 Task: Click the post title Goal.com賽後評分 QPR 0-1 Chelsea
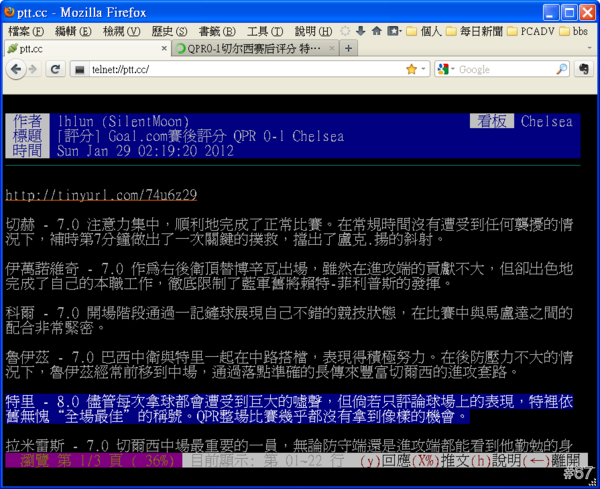click(201, 136)
